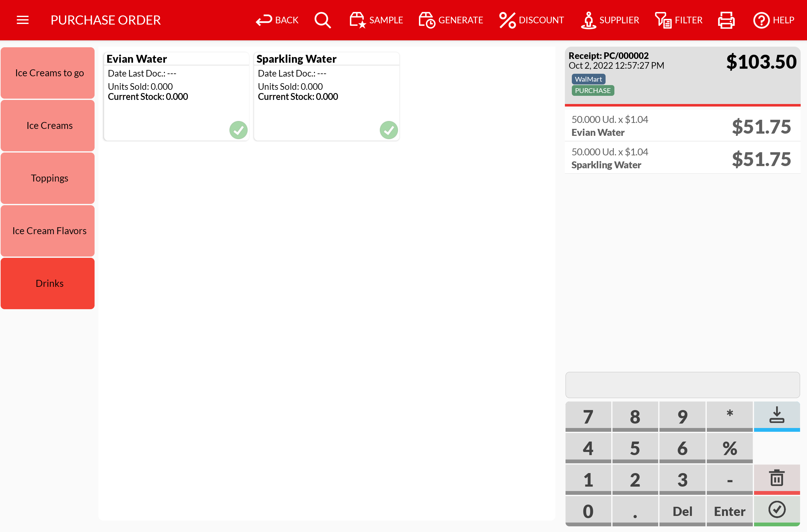Open the Filter options
Screen dimensions: 807x532
click(x=679, y=20)
